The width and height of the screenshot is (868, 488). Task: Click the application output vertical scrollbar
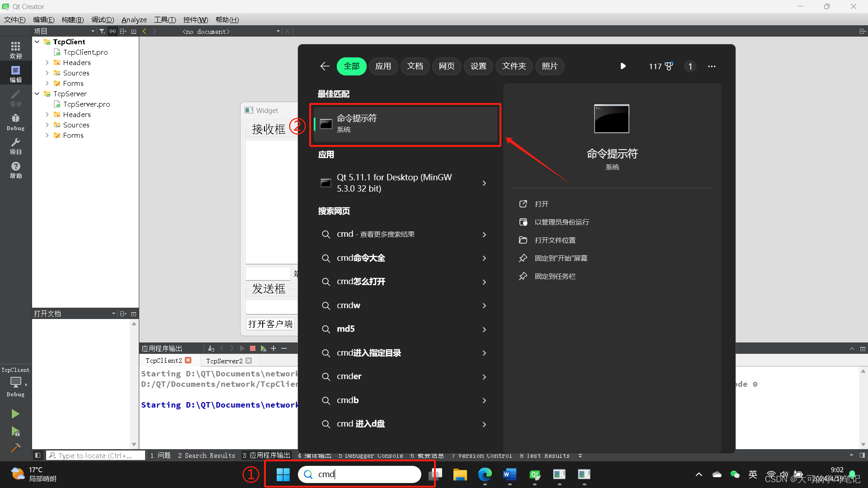point(863,407)
